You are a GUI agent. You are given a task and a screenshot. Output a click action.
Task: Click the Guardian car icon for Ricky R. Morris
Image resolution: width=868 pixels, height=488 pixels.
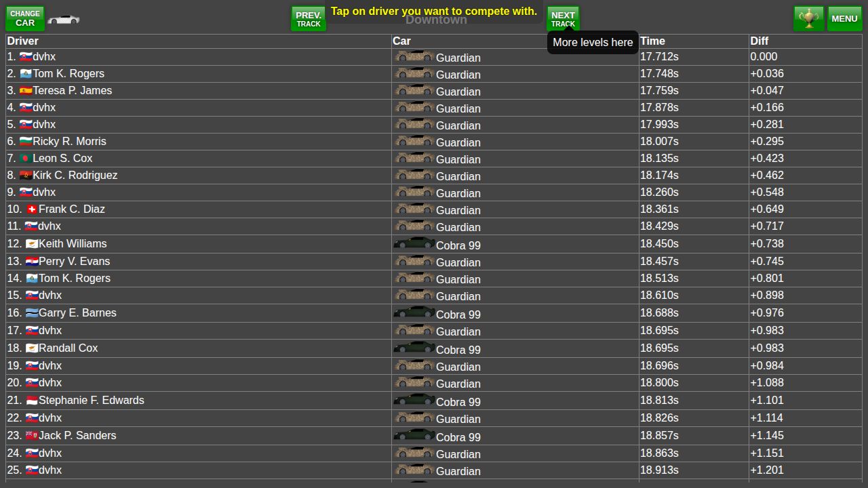pyautogui.click(x=414, y=141)
